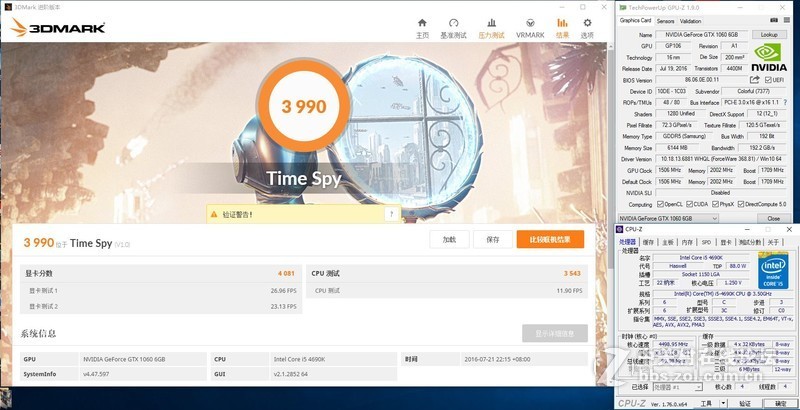Click the orange 比较联机结果 button
This screenshot has height=410, width=800.
[x=550, y=239]
